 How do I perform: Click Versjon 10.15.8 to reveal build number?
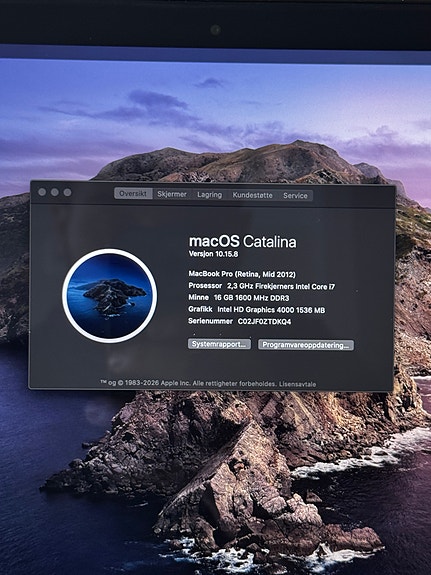(x=213, y=253)
